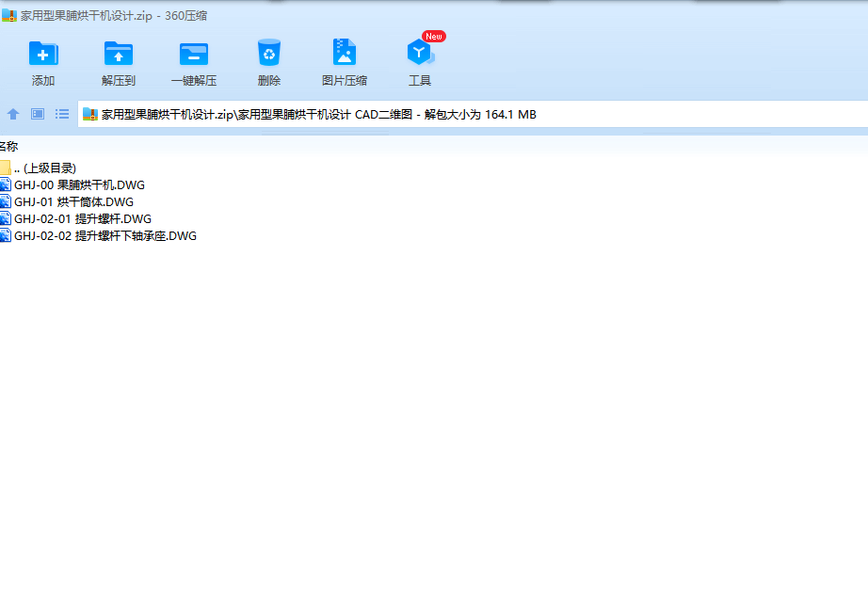Select file GHJ-01 烘干筒体.DWG
Screen dimensions: 868x592
(67, 202)
